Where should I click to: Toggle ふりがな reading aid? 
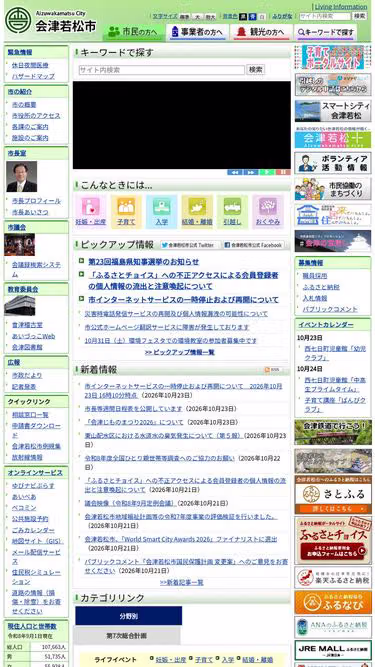tap(282, 16)
